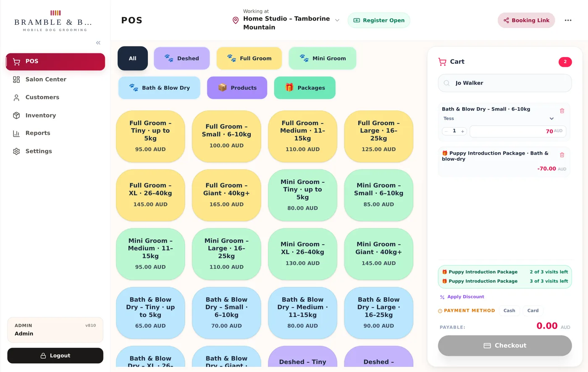Add Full Groom Small 6–10kg
The width and height of the screenshot is (588, 372).
point(226,136)
